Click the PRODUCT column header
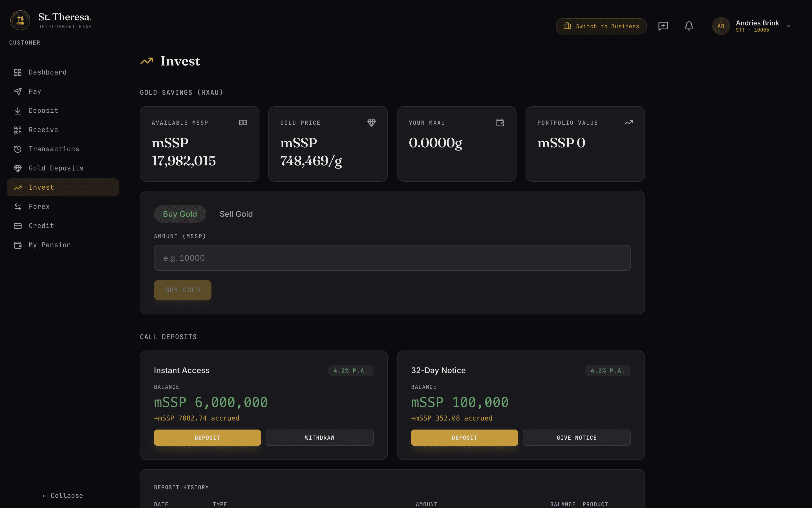 click(x=595, y=504)
